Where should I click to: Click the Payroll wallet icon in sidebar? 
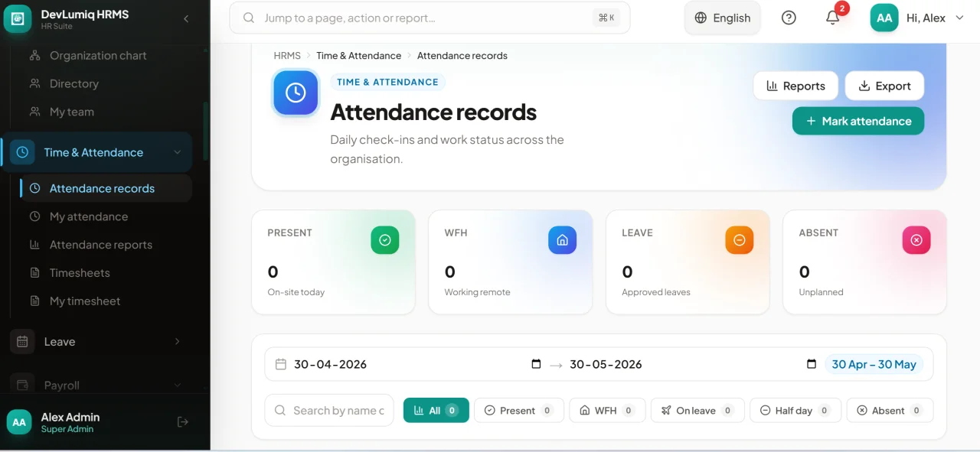(22, 385)
